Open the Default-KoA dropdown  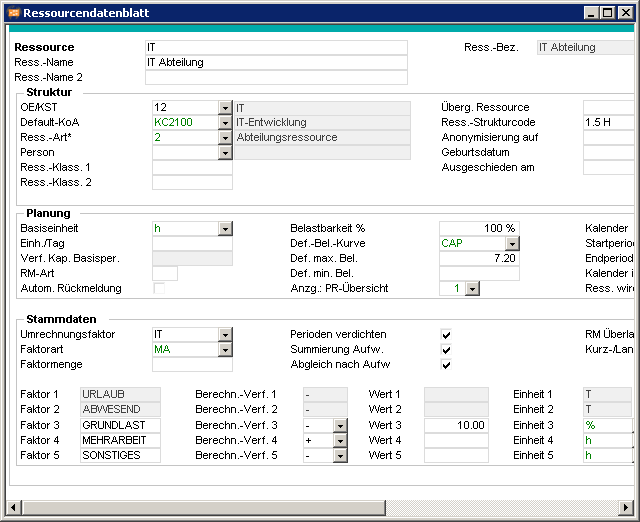pyautogui.click(x=225, y=122)
